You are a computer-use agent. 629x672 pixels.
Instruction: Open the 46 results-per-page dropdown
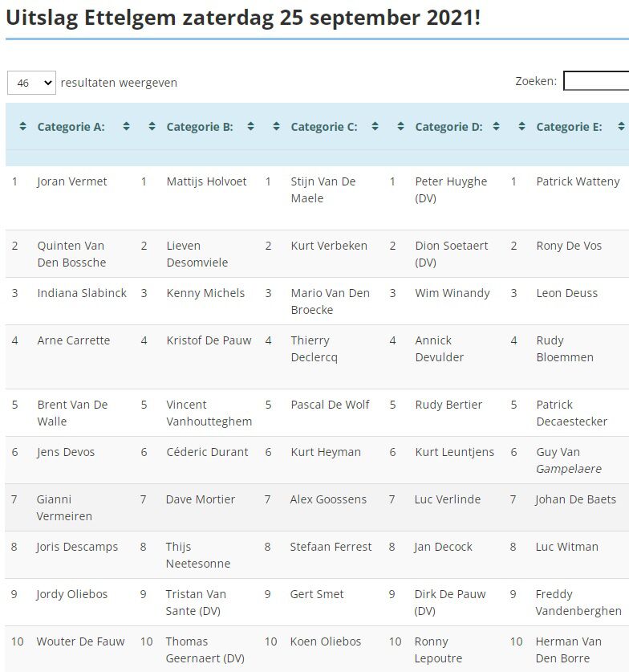[x=31, y=83]
